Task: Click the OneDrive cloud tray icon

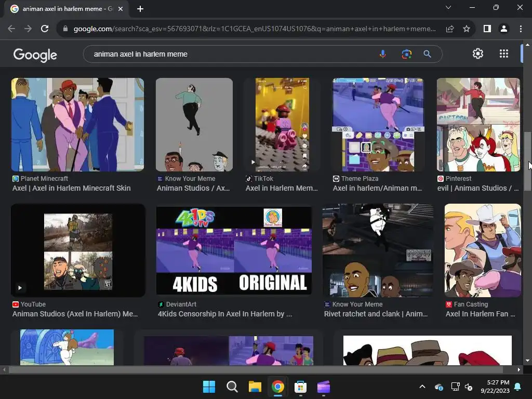Action: pos(438,387)
